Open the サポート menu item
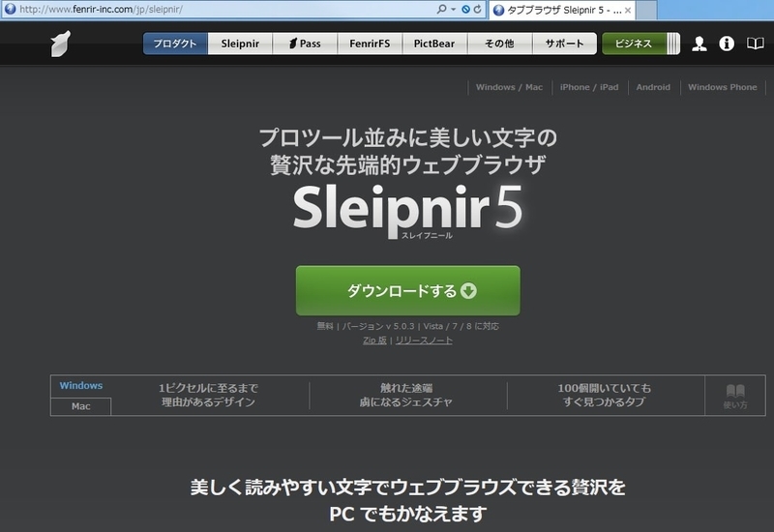 point(565,44)
